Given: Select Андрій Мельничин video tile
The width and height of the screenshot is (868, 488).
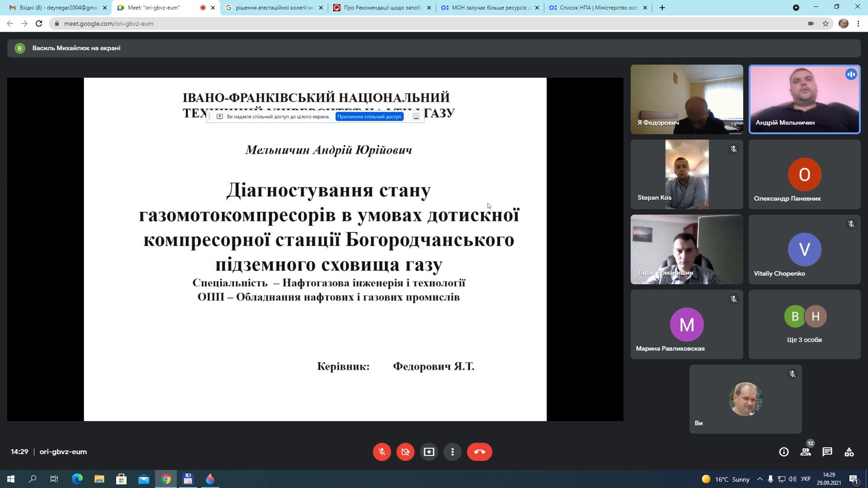Looking at the screenshot, I should tap(804, 99).
